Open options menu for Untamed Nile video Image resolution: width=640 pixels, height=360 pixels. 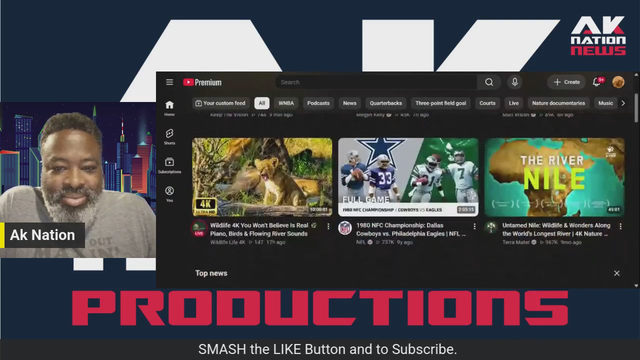pyautogui.click(x=620, y=226)
